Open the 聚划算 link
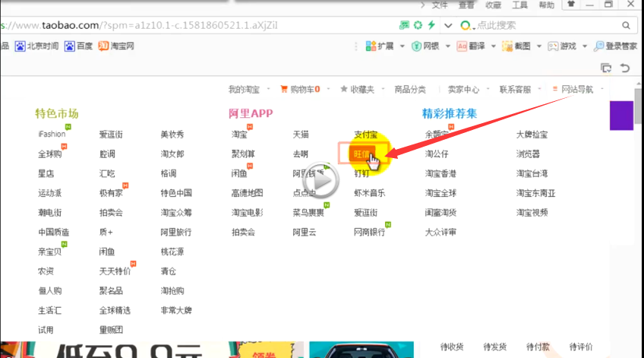Image resolution: width=644 pixels, height=358 pixels. coord(243,154)
